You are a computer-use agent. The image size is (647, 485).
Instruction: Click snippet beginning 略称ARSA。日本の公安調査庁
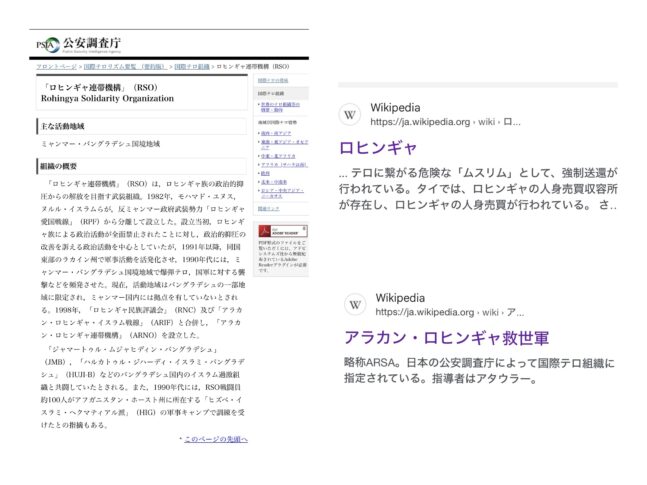(479, 371)
